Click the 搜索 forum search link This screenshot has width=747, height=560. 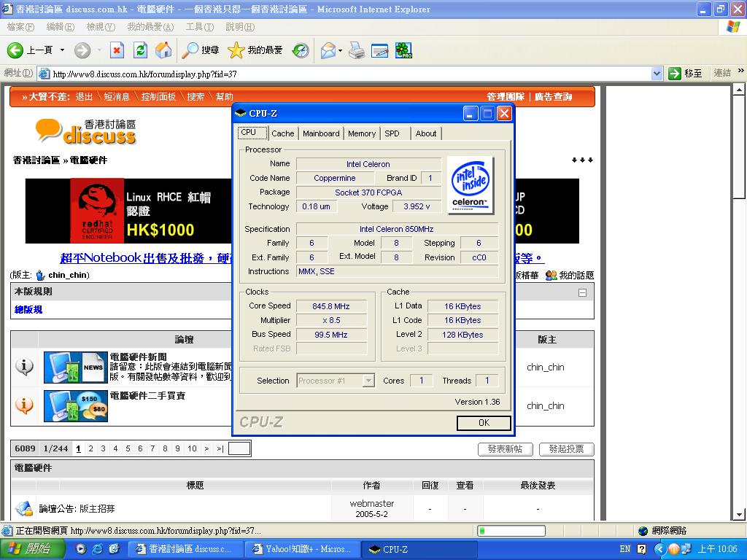point(196,97)
